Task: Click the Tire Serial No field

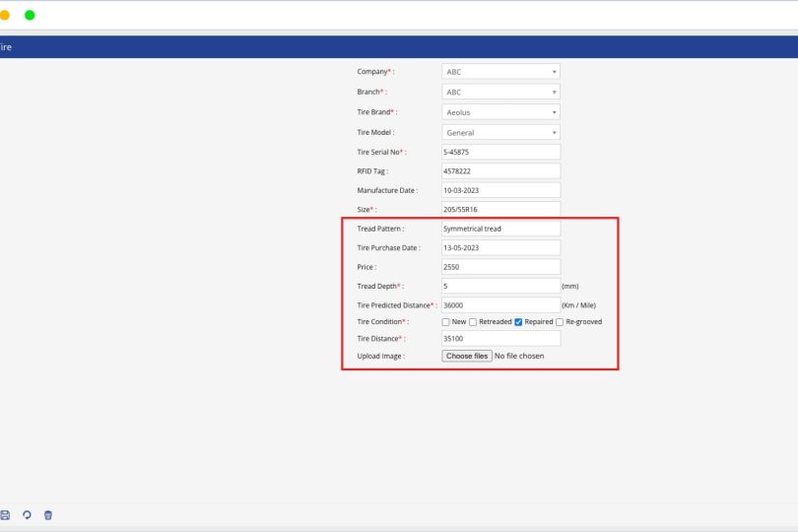Action: pyautogui.click(x=500, y=152)
